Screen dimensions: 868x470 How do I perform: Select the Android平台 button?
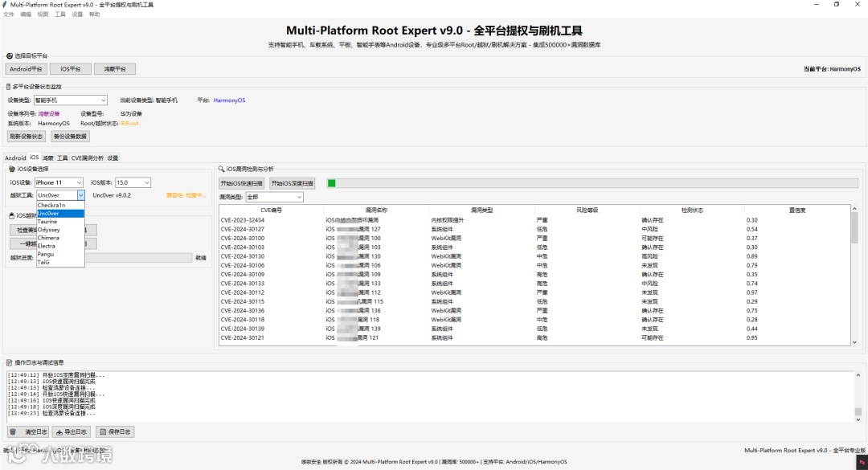[x=26, y=69]
